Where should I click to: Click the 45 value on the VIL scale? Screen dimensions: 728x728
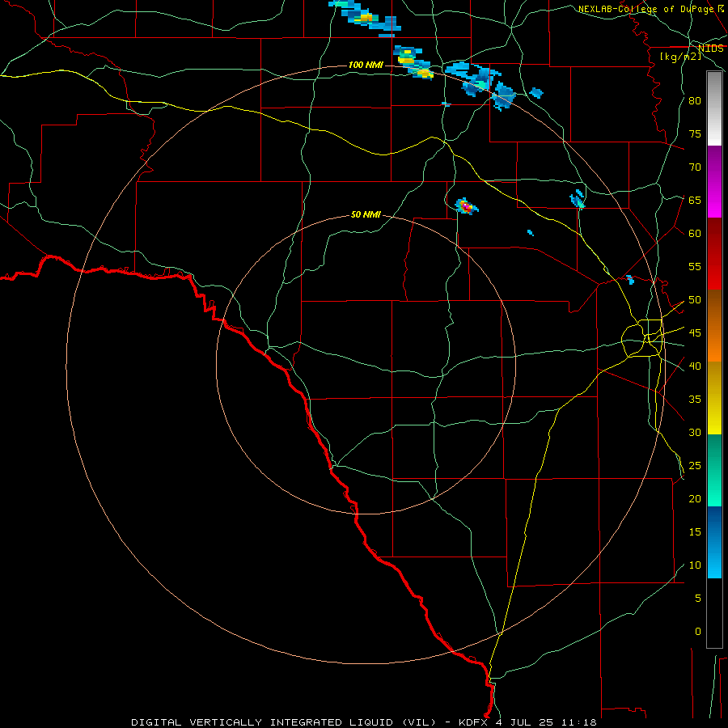(695, 333)
